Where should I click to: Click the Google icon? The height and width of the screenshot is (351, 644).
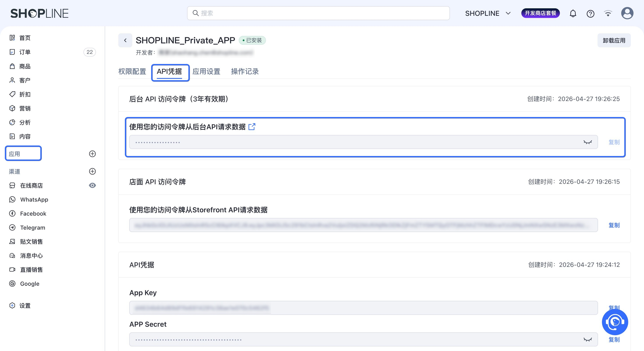[12, 284]
